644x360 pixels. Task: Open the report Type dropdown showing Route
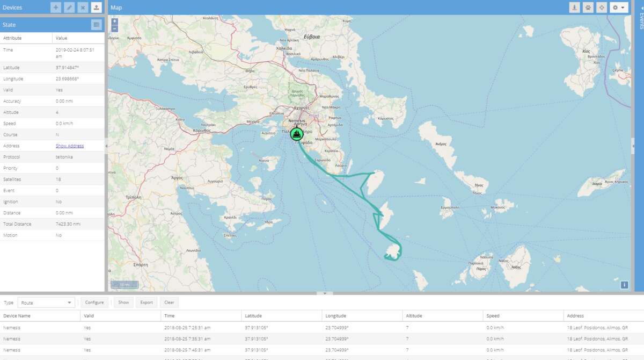click(x=46, y=303)
